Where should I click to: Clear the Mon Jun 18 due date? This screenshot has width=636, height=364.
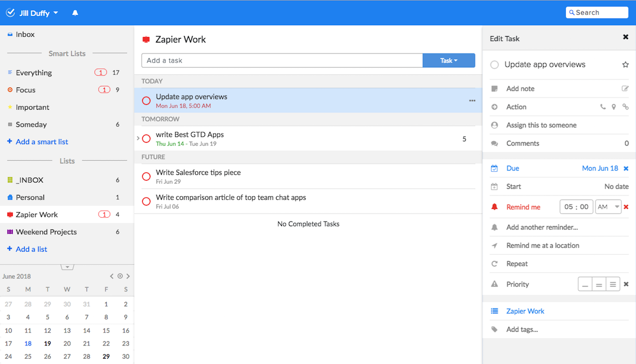point(626,168)
